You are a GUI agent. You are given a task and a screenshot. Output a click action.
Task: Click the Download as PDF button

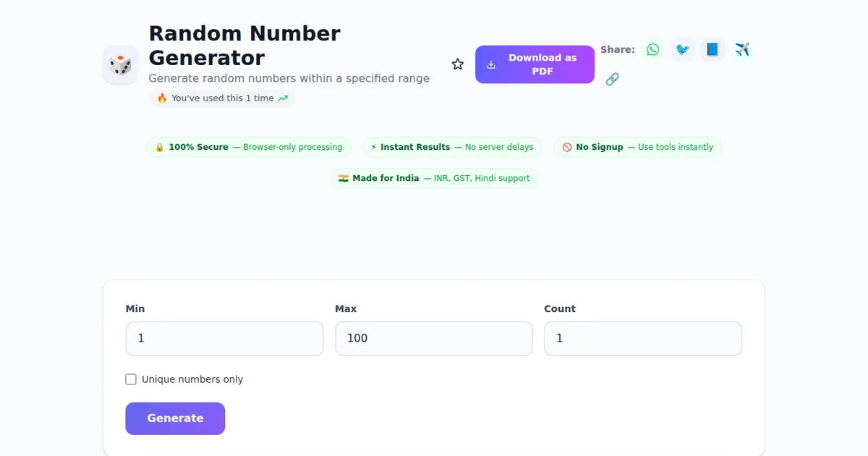pos(535,64)
